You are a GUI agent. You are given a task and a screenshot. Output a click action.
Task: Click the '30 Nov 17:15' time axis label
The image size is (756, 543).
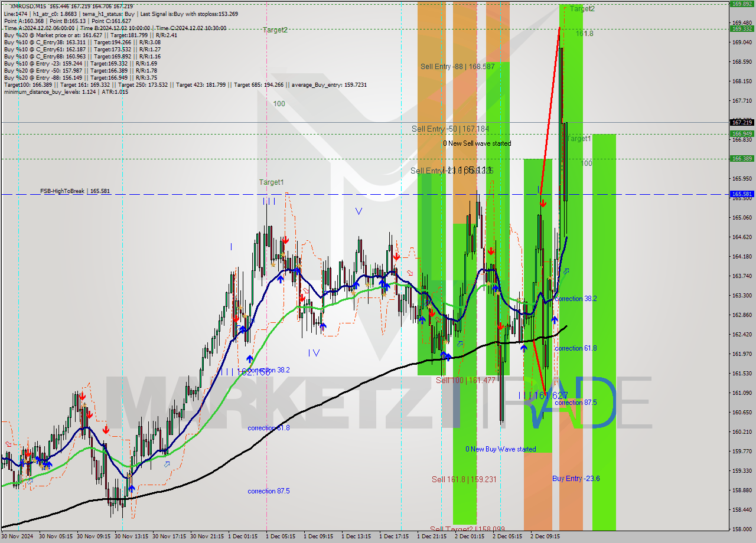(x=170, y=537)
